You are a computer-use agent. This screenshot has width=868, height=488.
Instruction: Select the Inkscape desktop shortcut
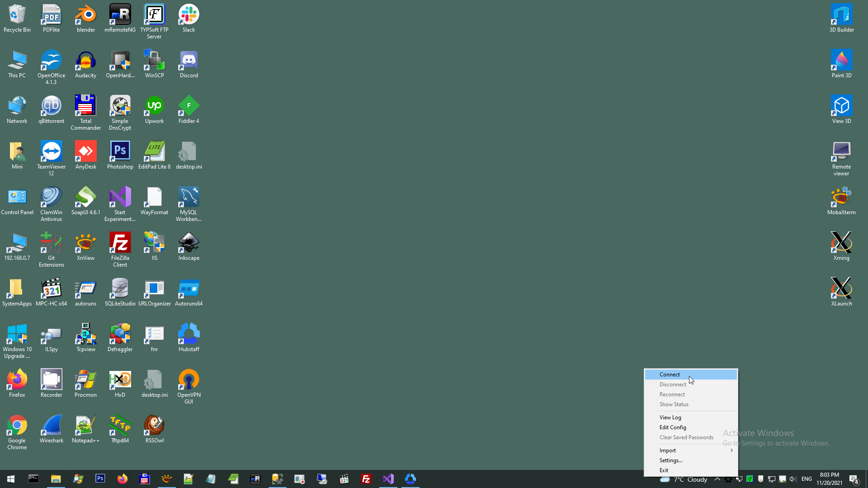(x=189, y=247)
